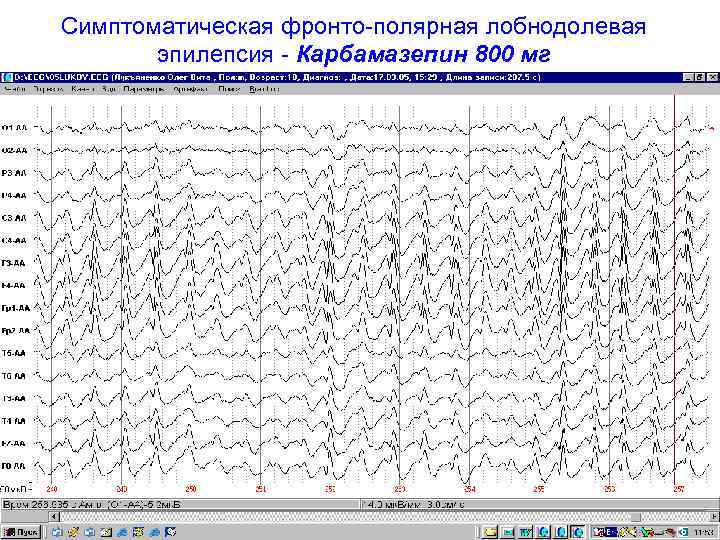Switch to the fifth taskbar button (globe icon)
This screenshot has height=540, width=720.
click(561, 533)
